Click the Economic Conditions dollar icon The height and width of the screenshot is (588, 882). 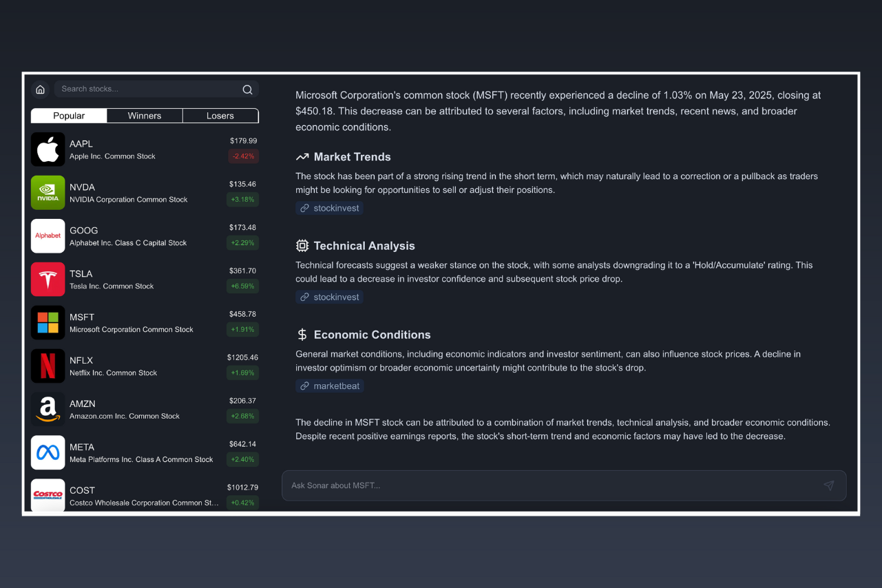pyautogui.click(x=302, y=335)
